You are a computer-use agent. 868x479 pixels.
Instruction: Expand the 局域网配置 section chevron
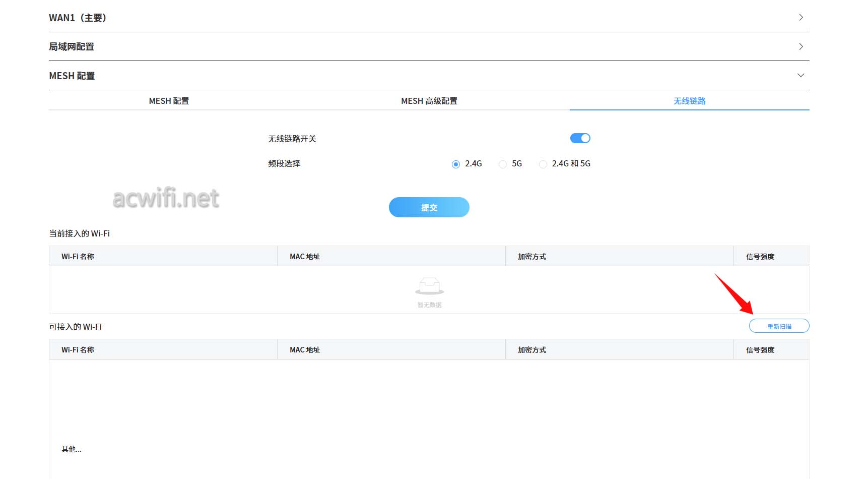801,46
